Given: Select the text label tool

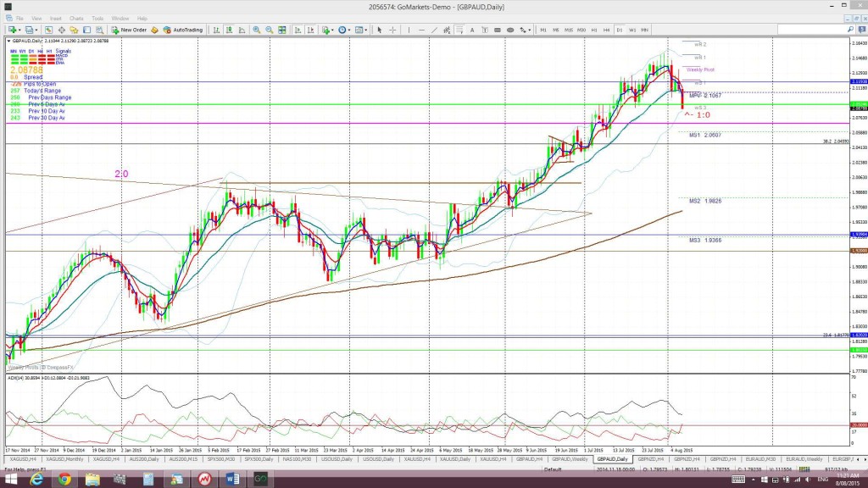Looking at the screenshot, I should (x=472, y=30).
